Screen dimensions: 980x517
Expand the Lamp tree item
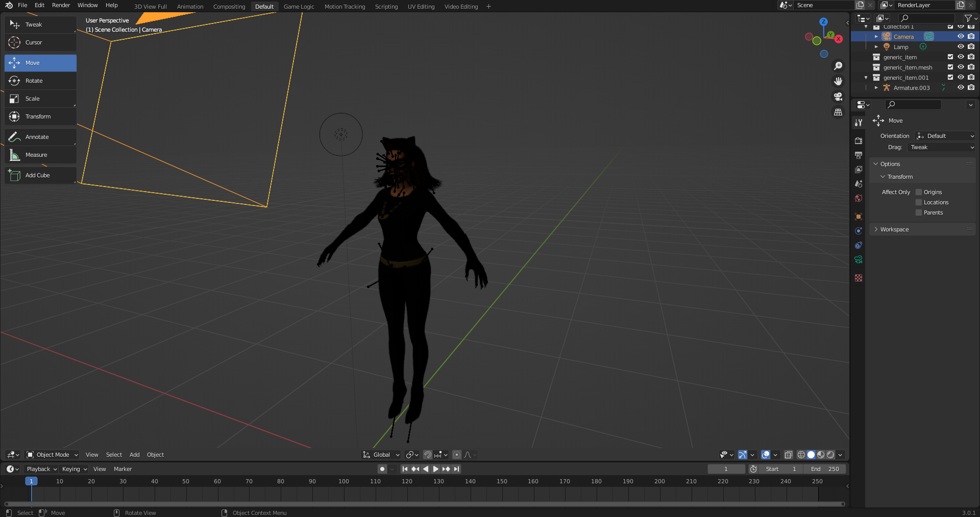(x=876, y=46)
